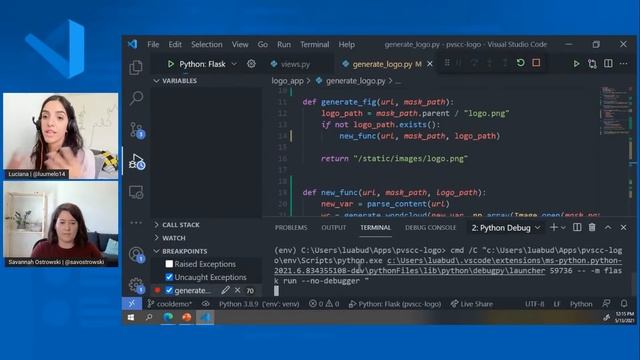Screen dimensions: 640x360
Task: Show additional activity bar views (ellipsis)
Action: point(136,222)
